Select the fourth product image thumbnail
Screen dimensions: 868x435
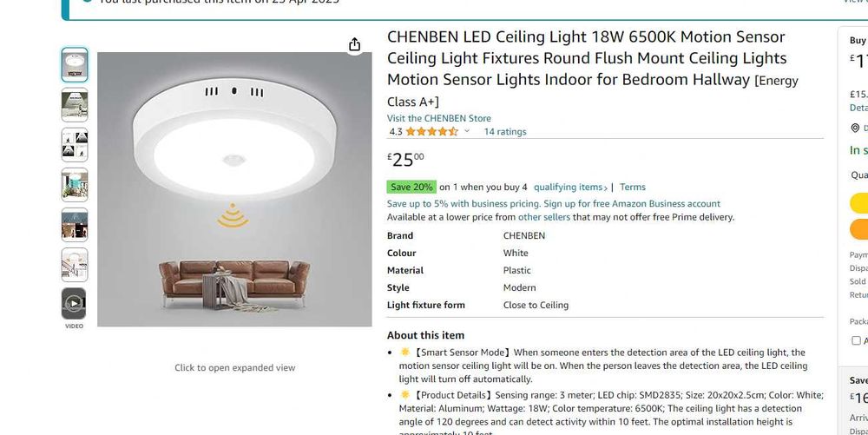click(x=74, y=184)
